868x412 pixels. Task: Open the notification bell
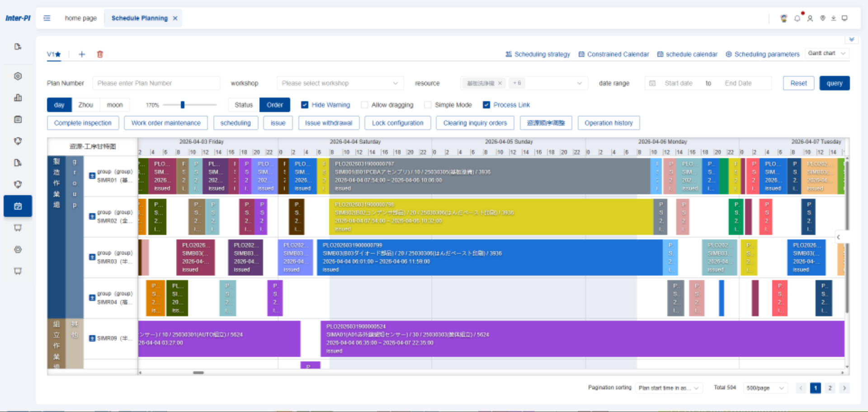coord(797,18)
